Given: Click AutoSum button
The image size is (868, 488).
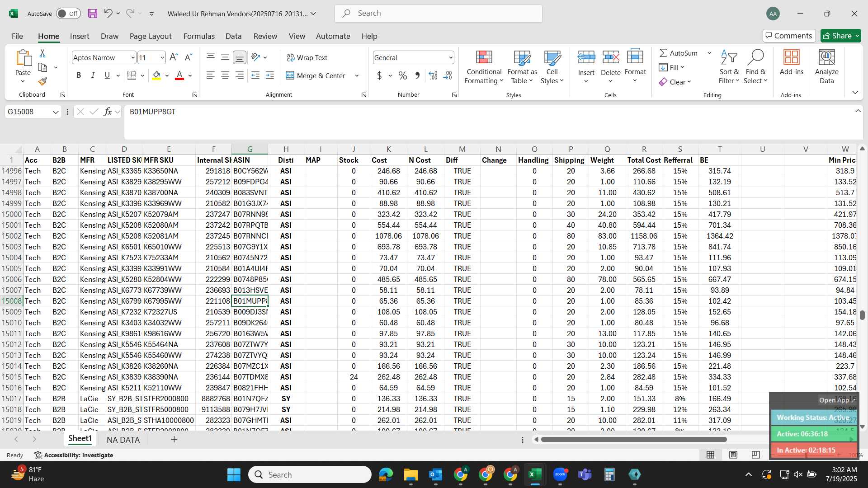Looking at the screenshot, I should 678,53.
